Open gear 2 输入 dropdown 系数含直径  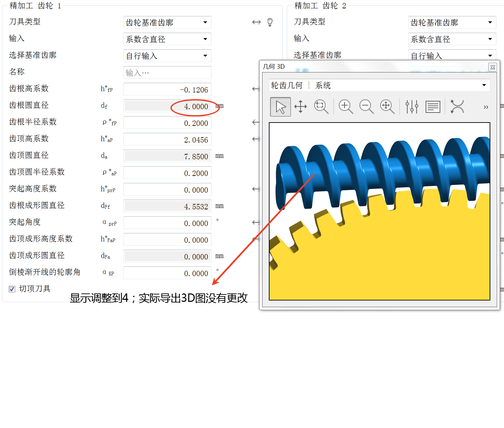pos(452,39)
